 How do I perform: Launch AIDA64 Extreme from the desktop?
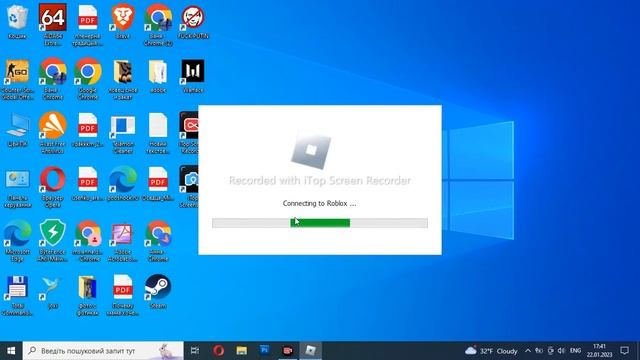[53, 24]
